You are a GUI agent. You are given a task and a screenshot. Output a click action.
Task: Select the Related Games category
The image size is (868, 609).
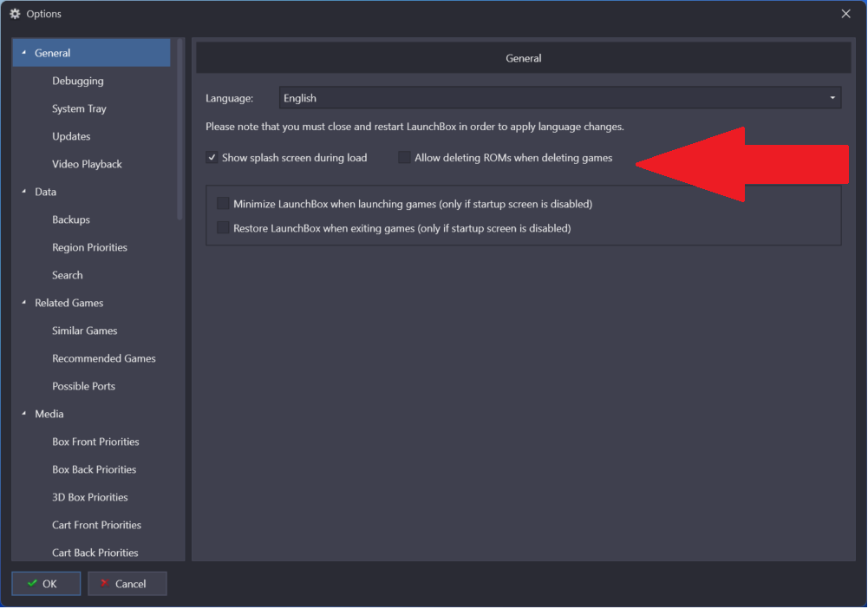[x=69, y=303]
